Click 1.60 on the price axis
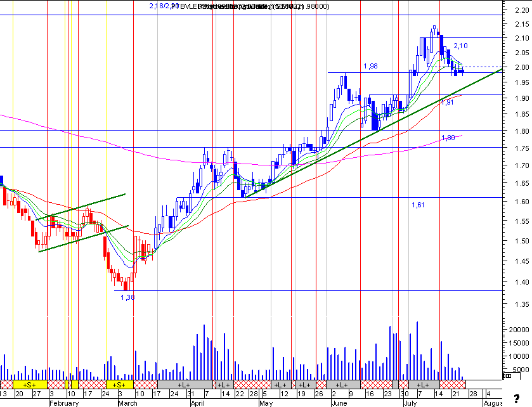This screenshot has height=407, width=532. 522,202
